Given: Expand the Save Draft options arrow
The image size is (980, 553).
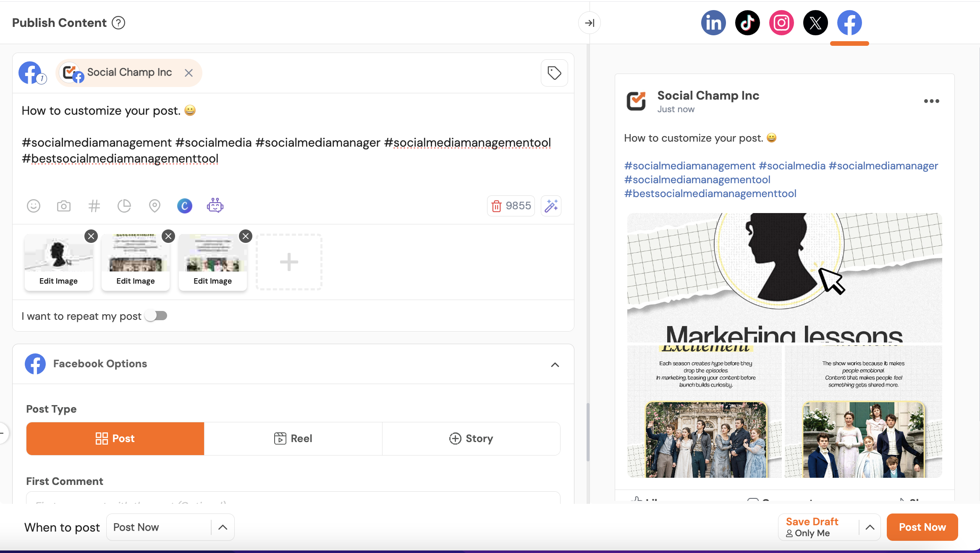Looking at the screenshot, I should click(x=870, y=527).
